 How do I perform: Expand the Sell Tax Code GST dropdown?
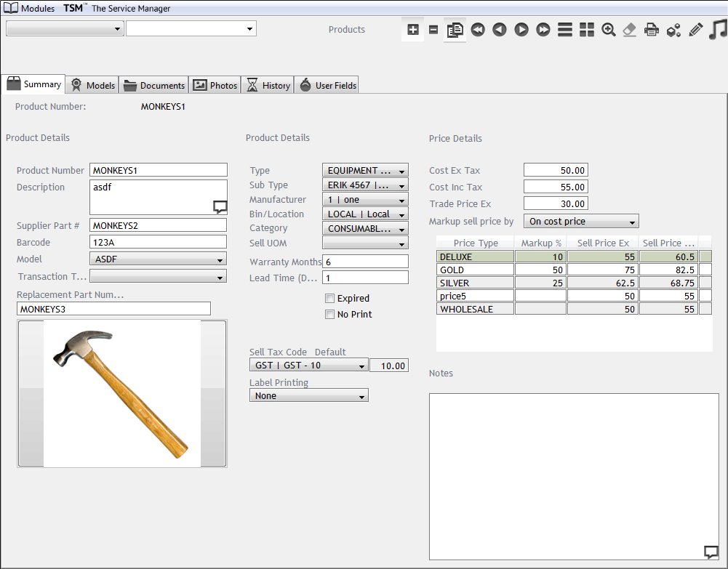[x=308, y=366]
